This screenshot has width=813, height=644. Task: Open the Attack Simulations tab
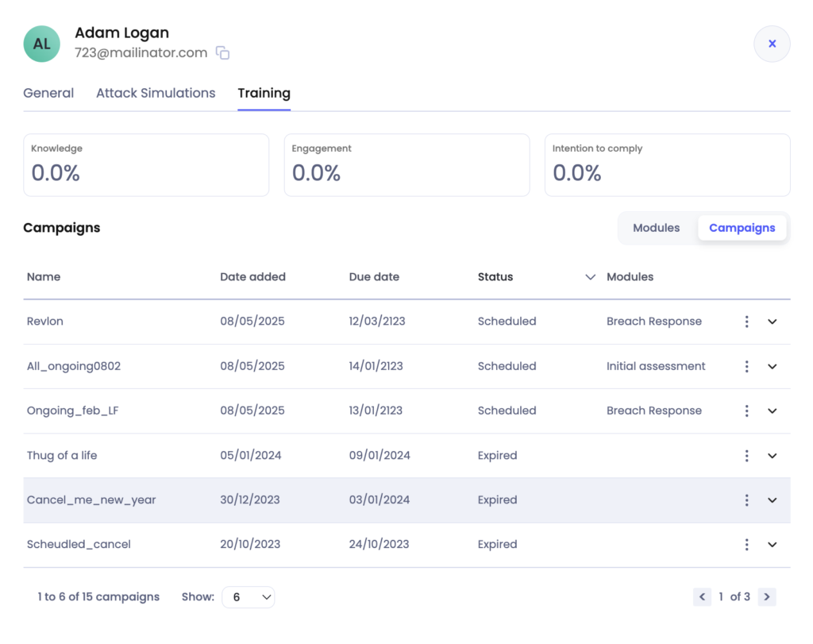(x=156, y=93)
